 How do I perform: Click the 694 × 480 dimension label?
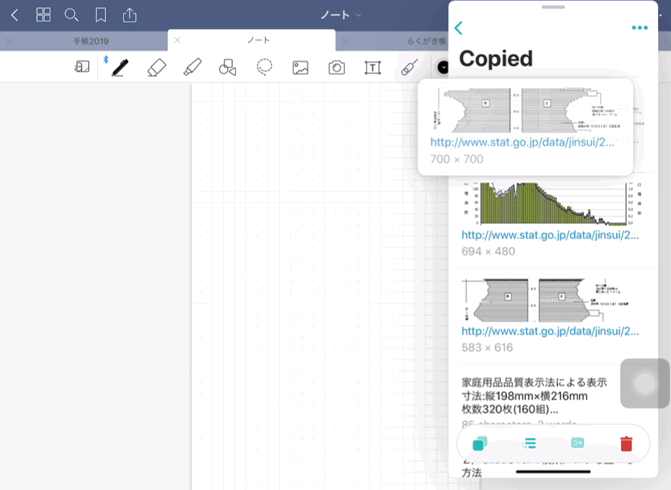[488, 252]
